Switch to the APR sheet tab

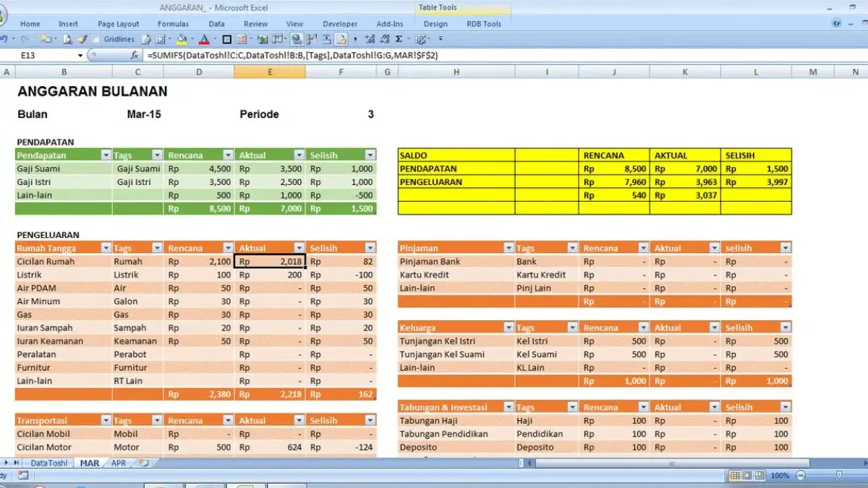tap(119, 463)
